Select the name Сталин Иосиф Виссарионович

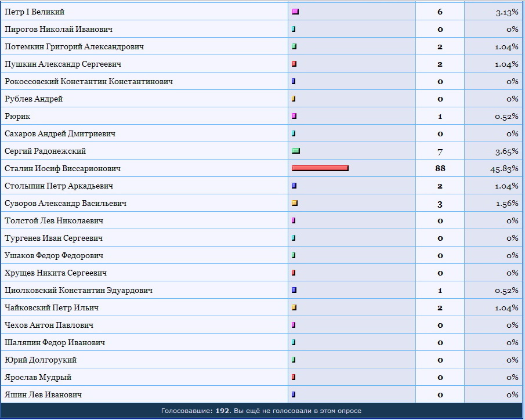tap(62, 168)
